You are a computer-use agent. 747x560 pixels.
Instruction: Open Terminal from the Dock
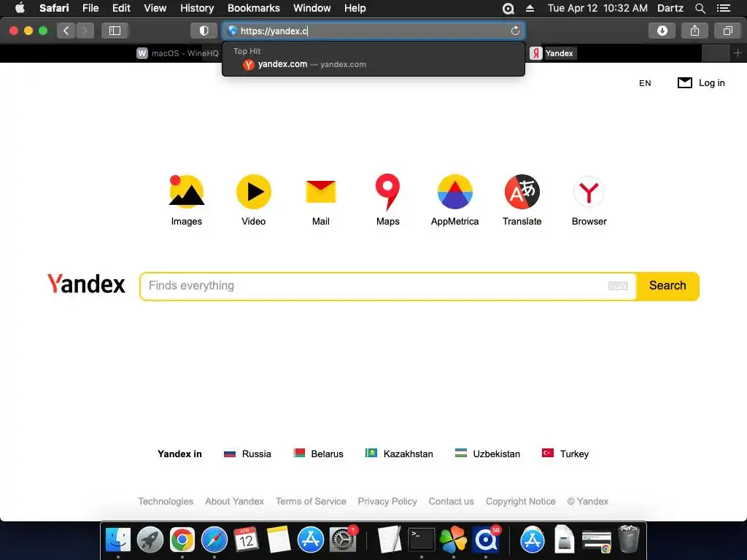click(421, 540)
